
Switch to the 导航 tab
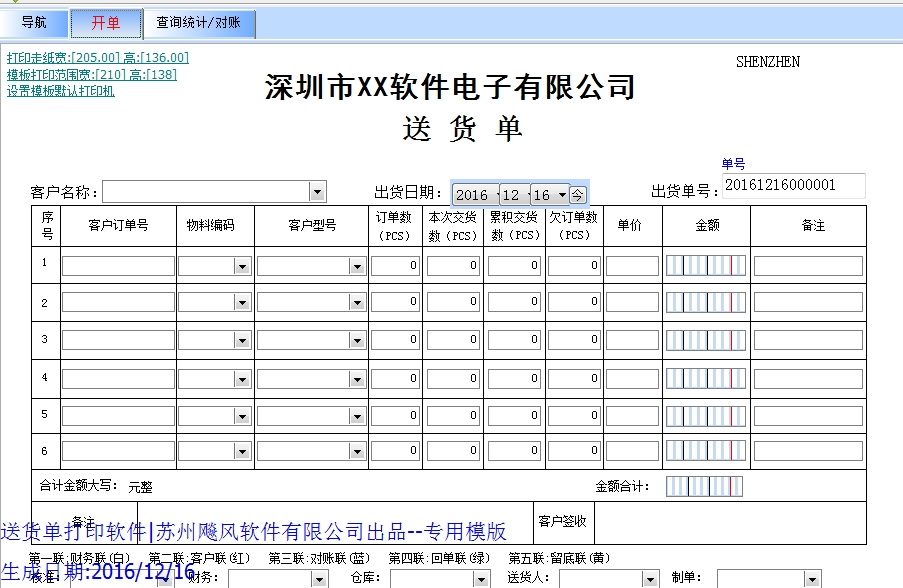[x=33, y=23]
